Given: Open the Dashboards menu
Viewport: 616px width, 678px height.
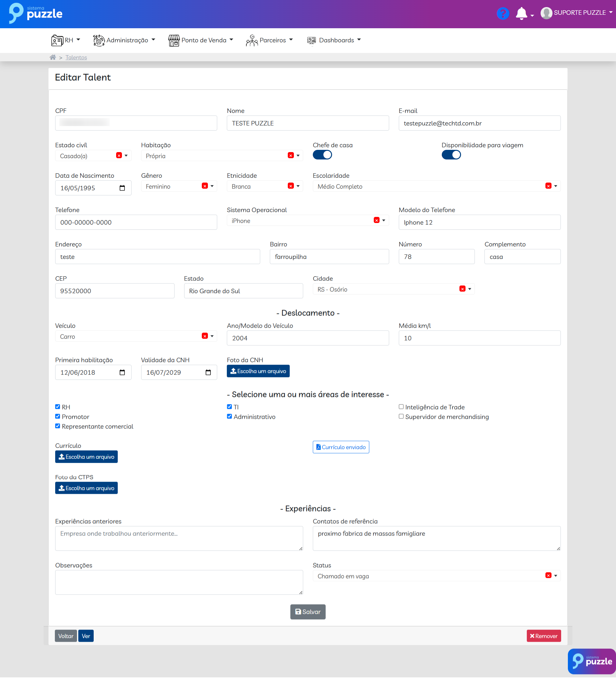Looking at the screenshot, I should click(x=334, y=40).
